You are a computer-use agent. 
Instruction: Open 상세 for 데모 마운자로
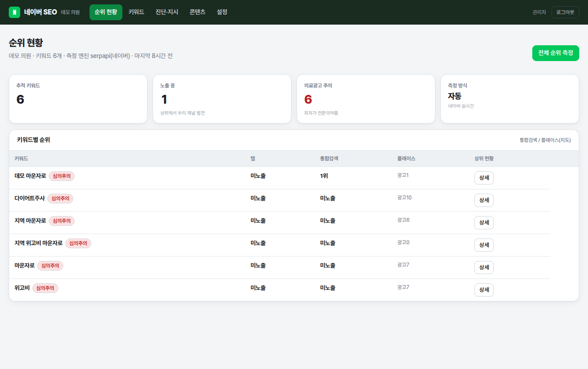click(484, 178)
